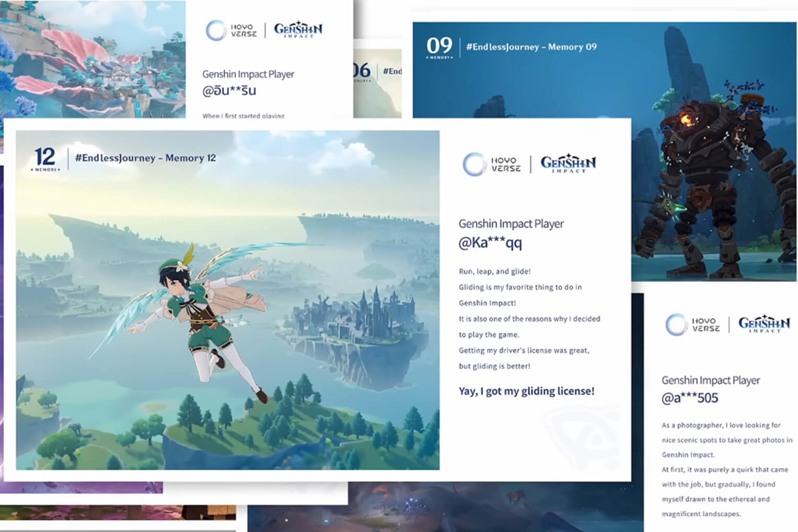The width and height of the screenshot is (798, 532).
Task: Open the #EndlessJourney – Memory 12 hashtag
Action: tap(145, 158)
